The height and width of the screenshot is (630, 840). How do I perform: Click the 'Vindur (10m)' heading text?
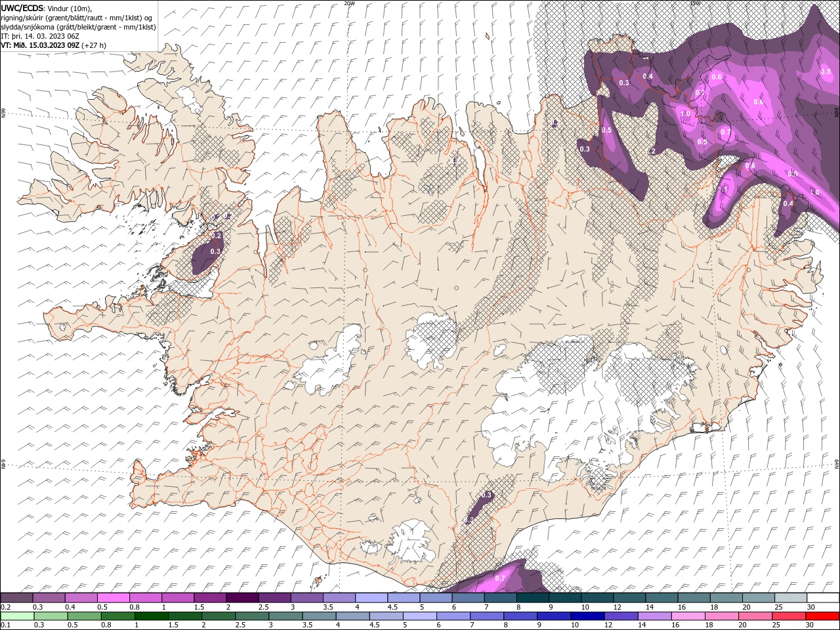tap(70, 8)
